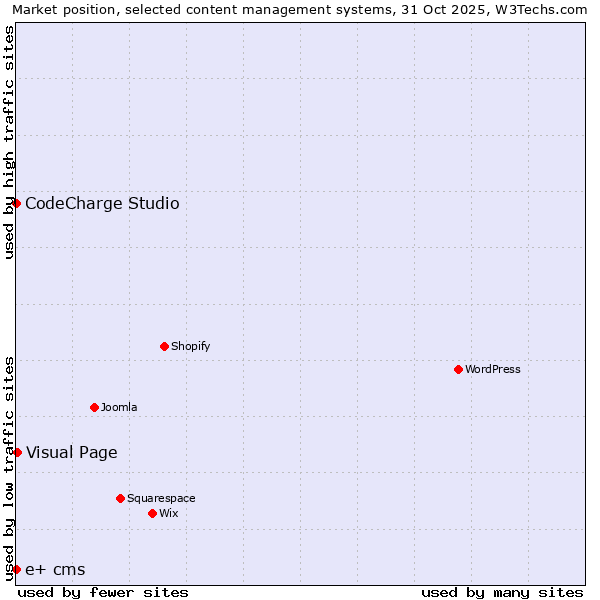Click the 'used by many sites' axis label
Screen dimensions: 600x600
[502, 592]
